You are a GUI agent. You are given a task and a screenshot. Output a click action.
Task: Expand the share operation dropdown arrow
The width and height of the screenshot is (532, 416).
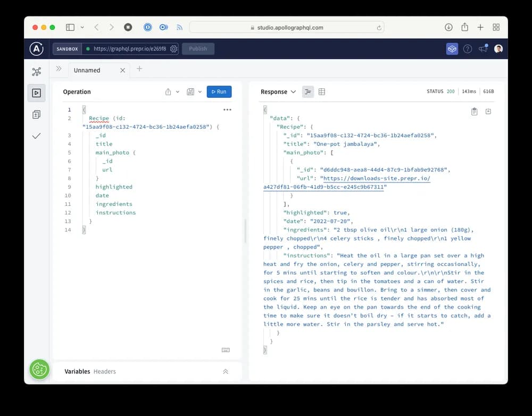tap(178, 91)
